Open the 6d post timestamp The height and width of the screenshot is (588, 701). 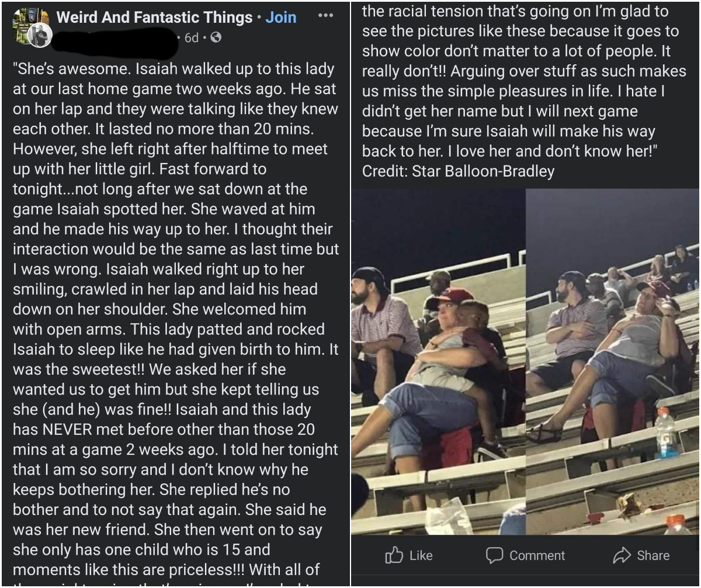click(x=192, y=38)
